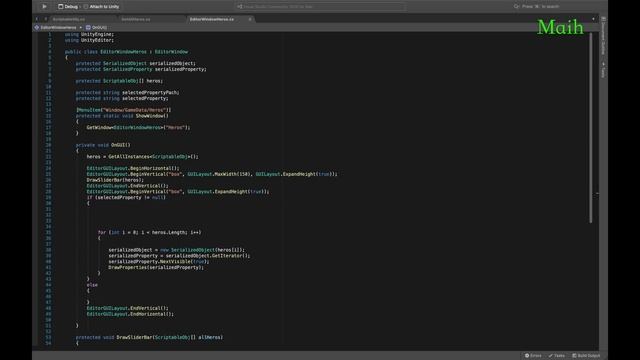Click the Run play button in toolbar
This screenshot has height=360, width=640.
(44, 7)
